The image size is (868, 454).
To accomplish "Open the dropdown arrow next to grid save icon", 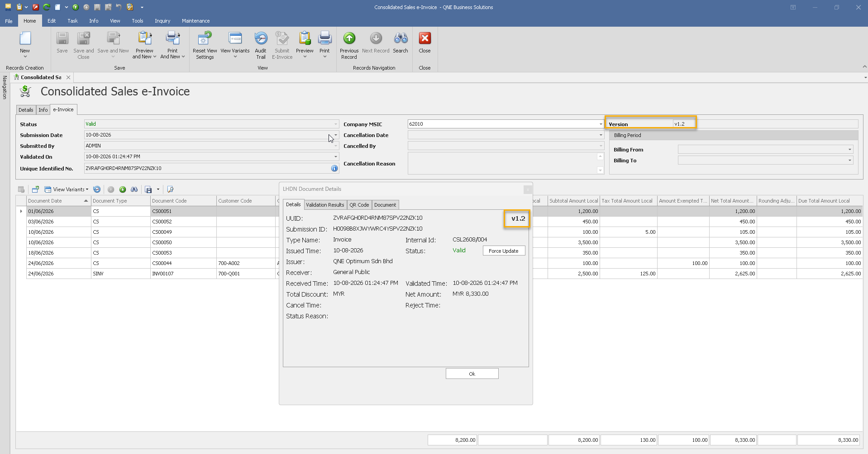I will [158, 189].
